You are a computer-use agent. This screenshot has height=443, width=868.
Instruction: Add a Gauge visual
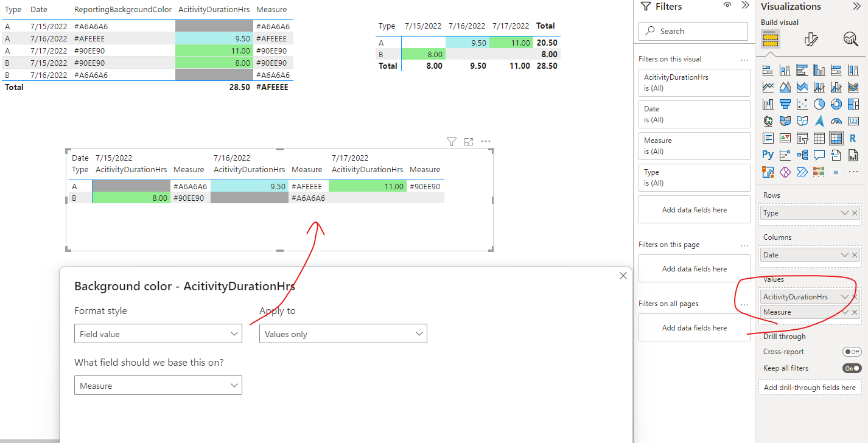pos(836,121)
